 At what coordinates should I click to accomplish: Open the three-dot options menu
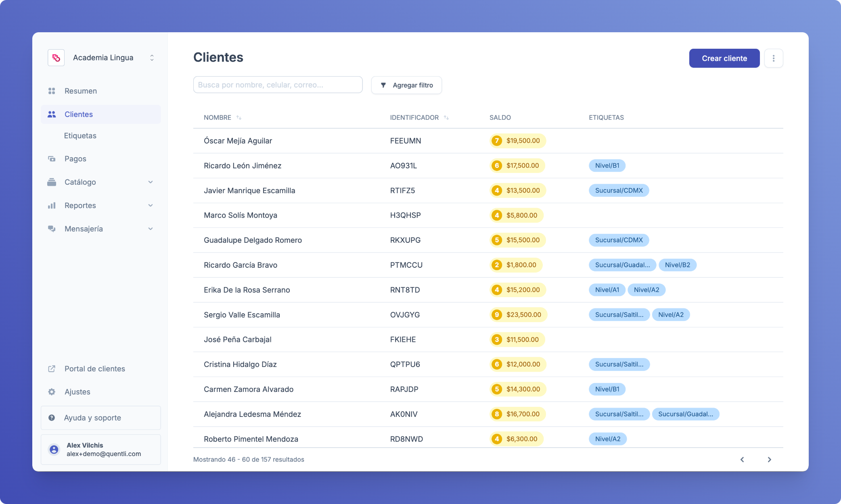click(773, 58)
